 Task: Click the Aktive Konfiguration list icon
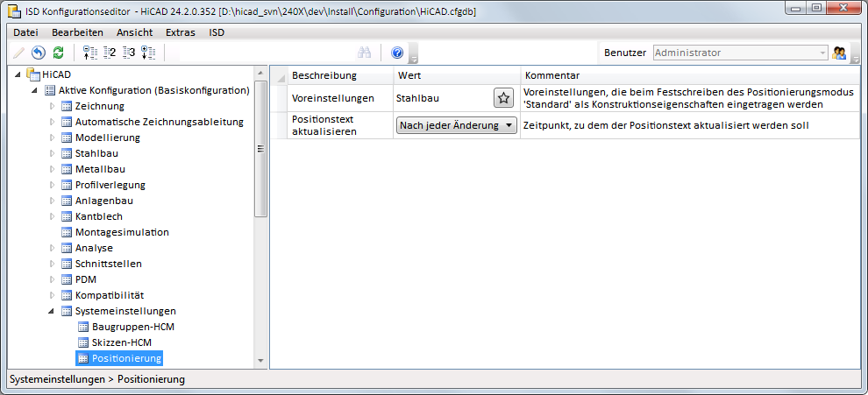[x=50, y=90]
